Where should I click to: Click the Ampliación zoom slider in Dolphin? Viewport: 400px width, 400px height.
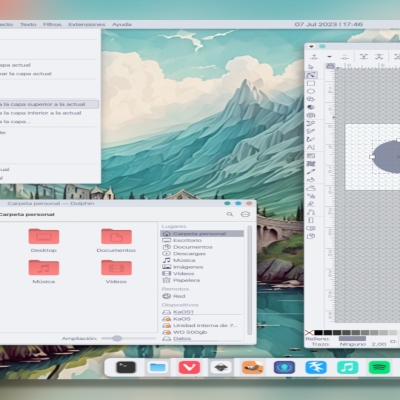pos(128,338)
